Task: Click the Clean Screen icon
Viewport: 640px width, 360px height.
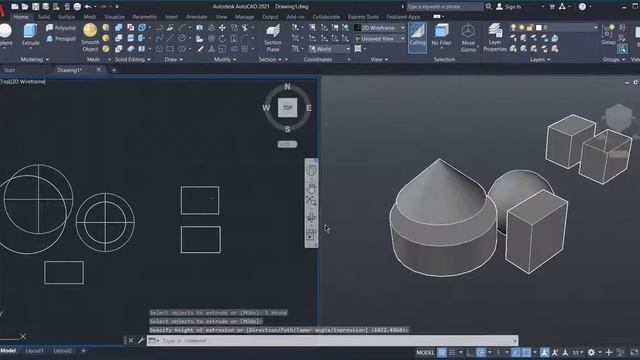Action: (x=634, y=352)
